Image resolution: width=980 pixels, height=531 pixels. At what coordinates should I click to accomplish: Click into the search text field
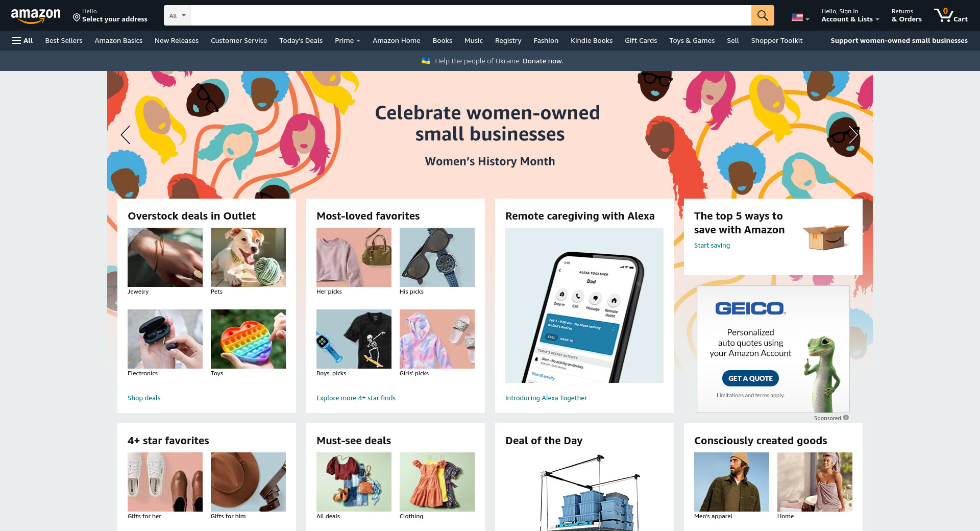tap(471, 15)
